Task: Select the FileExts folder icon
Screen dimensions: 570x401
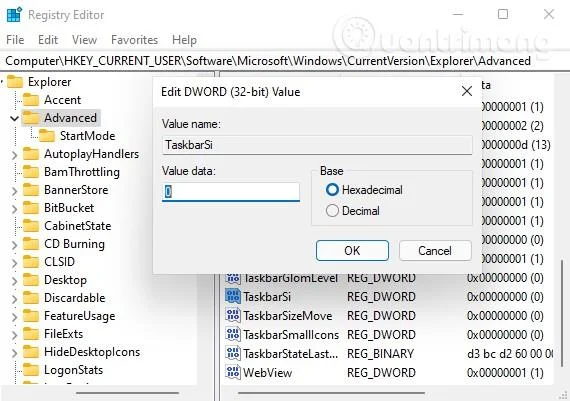Action: tap(31, 334)
